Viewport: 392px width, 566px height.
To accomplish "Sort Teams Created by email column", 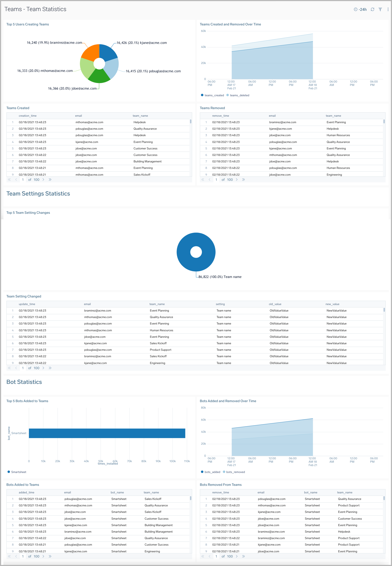I will pyautogui.click(x=79, y=116).
